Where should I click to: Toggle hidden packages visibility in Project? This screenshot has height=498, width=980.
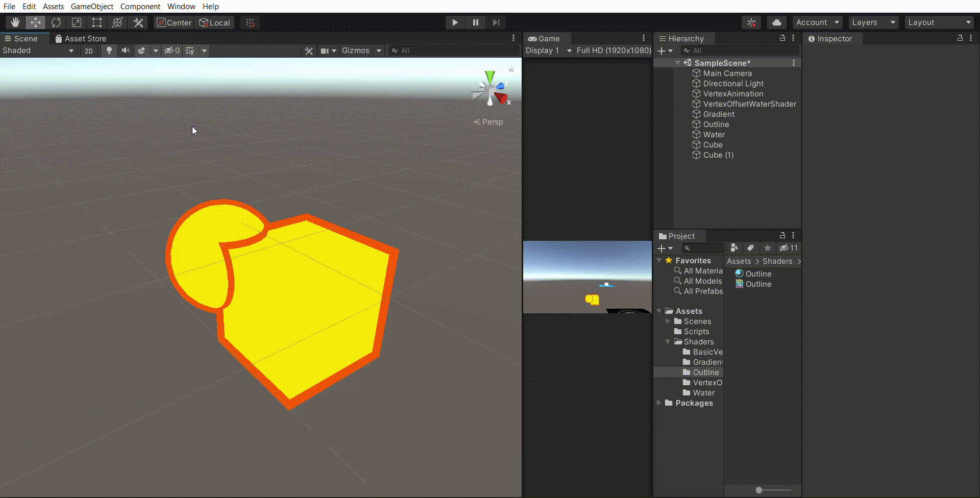pyautogui.click(x=789, y=248)
